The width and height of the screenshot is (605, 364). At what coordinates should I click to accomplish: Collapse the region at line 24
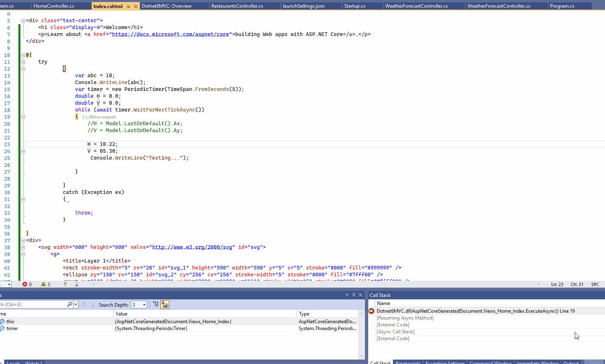[23, 151]
